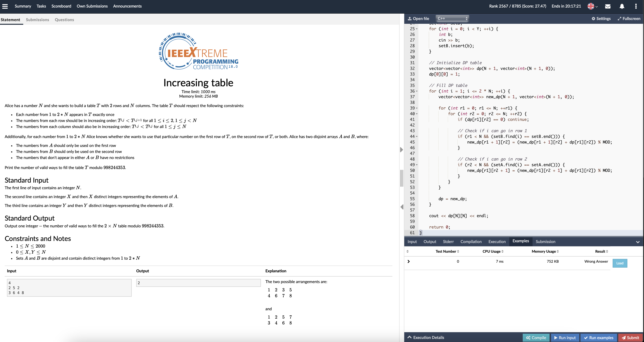The image size is (644, 342).
Task: Collapse statement panel with right arrow
Action: pos(401,150)
